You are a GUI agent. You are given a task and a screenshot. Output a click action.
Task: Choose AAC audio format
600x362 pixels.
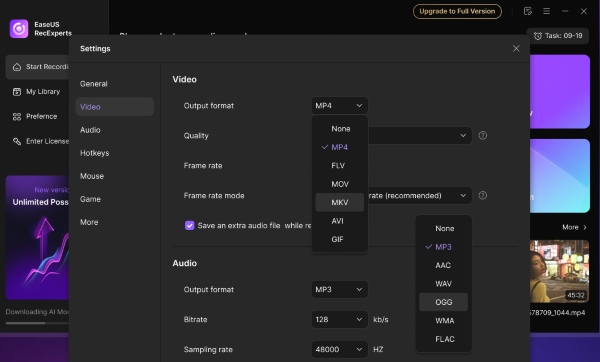click(x=443, y=265)
